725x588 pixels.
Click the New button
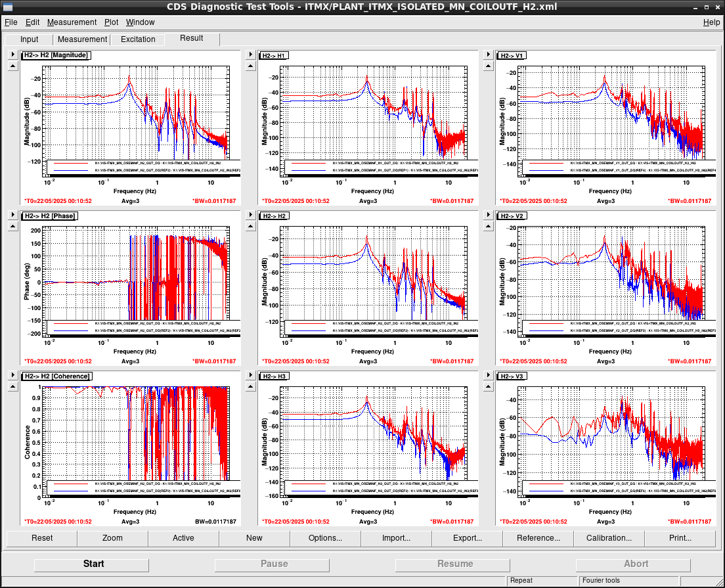click(x=254, y=538)
